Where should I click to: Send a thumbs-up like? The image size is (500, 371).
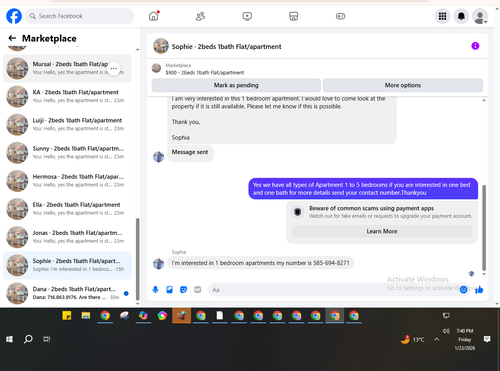pos(479,290)
